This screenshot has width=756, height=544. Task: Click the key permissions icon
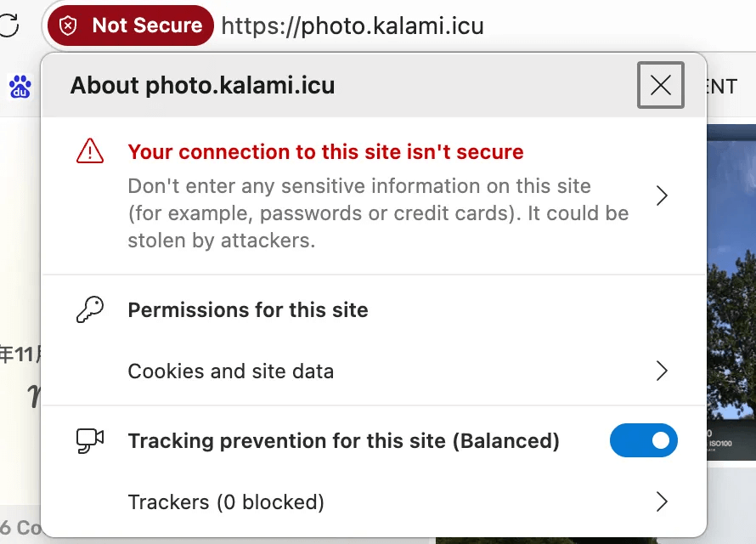coord(89,310)
